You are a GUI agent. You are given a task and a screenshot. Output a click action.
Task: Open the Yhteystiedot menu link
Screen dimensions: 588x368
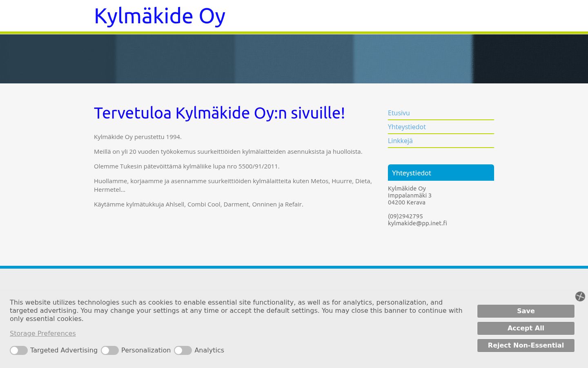tap(407, 127)
